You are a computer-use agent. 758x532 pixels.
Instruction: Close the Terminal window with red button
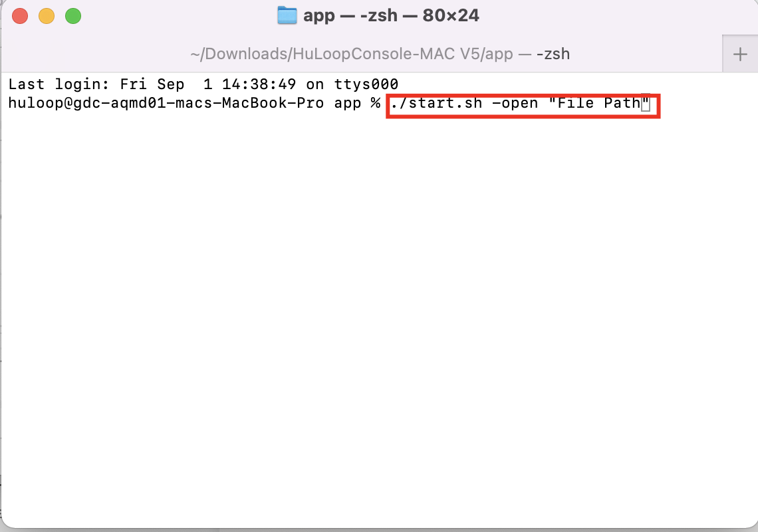click(20, 16)
